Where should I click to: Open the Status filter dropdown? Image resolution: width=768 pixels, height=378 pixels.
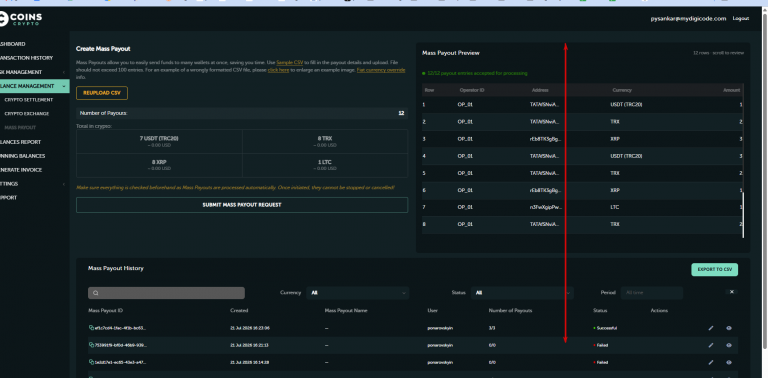(x=522, y=293)
